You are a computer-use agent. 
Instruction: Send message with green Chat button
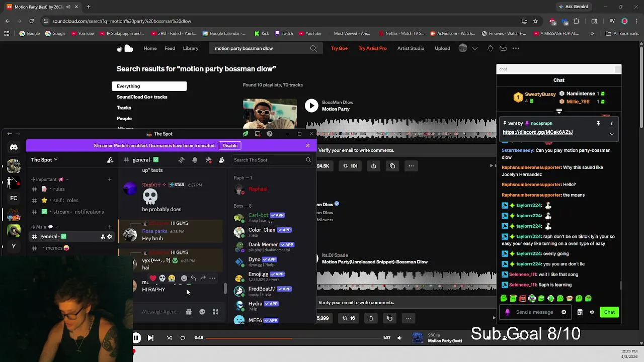(x=609, y=312)
